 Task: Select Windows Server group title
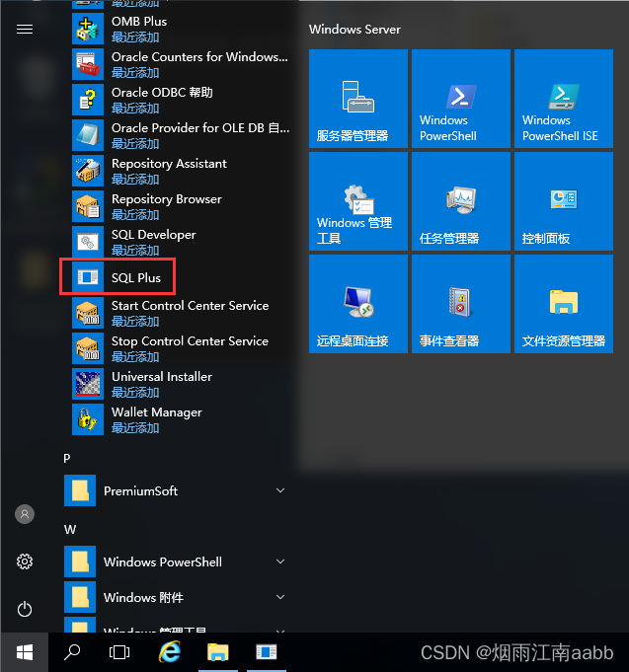(x=354, y=30)
